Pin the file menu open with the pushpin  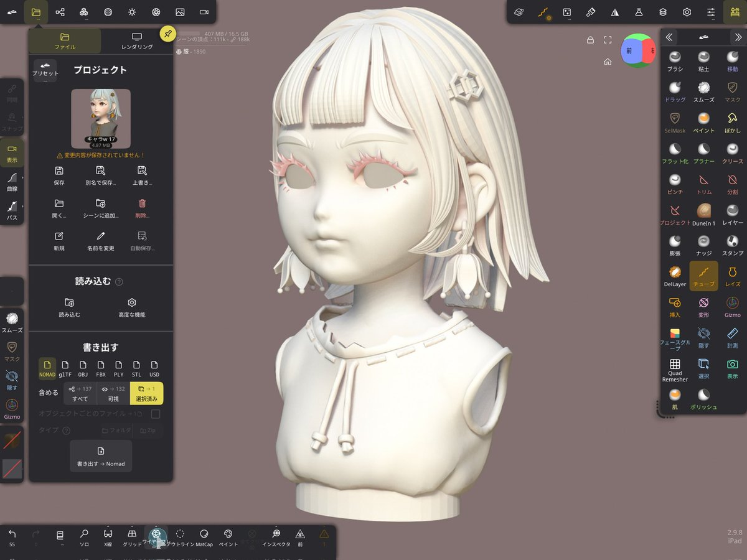(167, 34)
